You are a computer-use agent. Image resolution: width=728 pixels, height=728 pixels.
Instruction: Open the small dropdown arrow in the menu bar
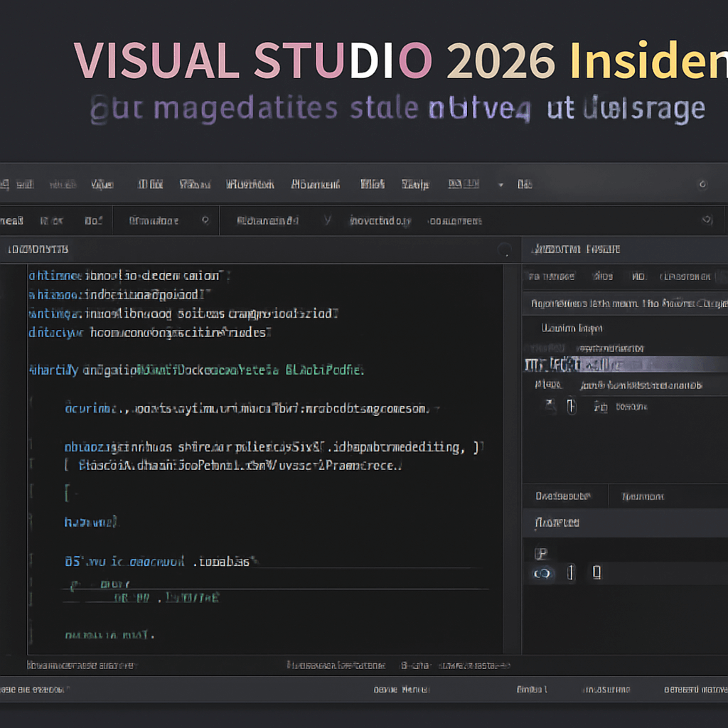tap(500, 185)
